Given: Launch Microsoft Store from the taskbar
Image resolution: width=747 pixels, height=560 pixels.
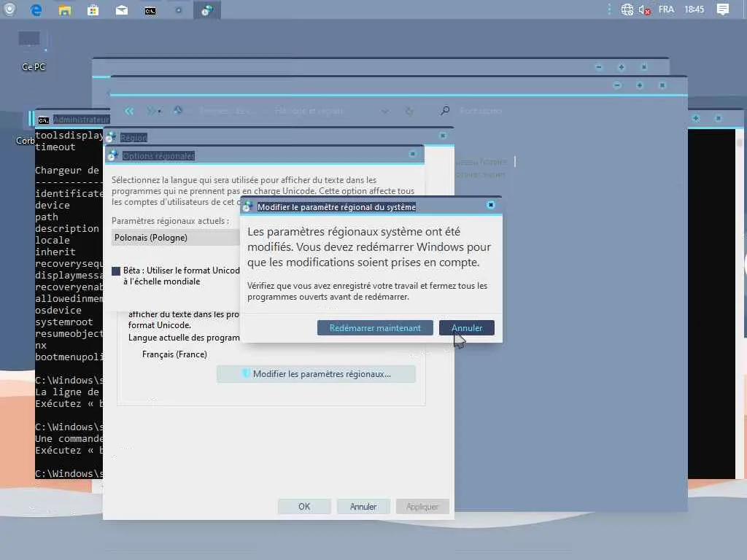Looking at the screenshot, I should (x=93, y=10).
